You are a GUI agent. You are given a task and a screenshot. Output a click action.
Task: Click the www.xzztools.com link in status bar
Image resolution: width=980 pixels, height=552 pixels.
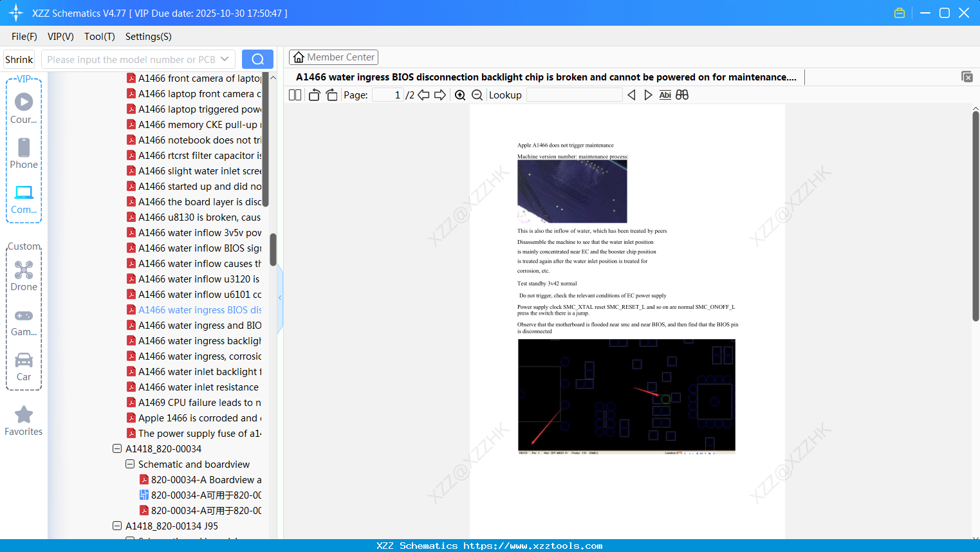pyautogui.click(x=533, y=546)
